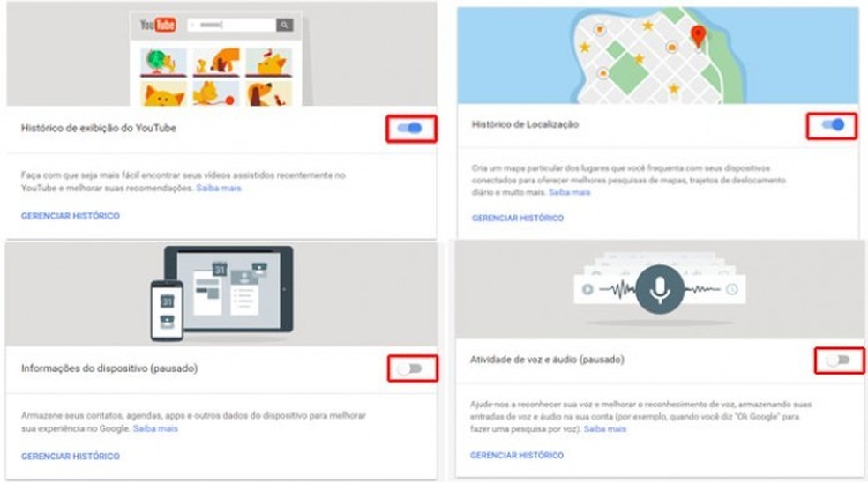The width and height of the screenshot is (868, 483).
Task: Open Saiba mais link under YouTube history
Action: [x=219, y=188]
